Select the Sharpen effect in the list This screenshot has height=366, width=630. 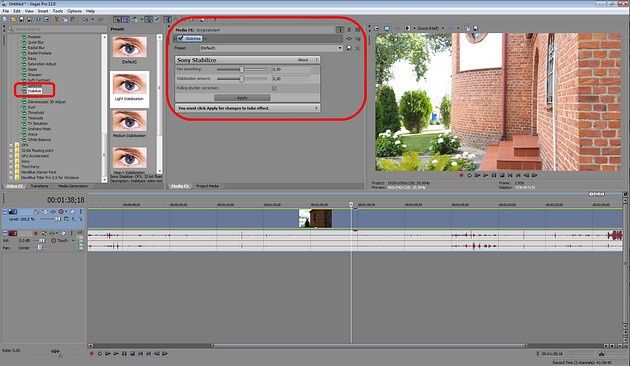(x=35, y=75)
